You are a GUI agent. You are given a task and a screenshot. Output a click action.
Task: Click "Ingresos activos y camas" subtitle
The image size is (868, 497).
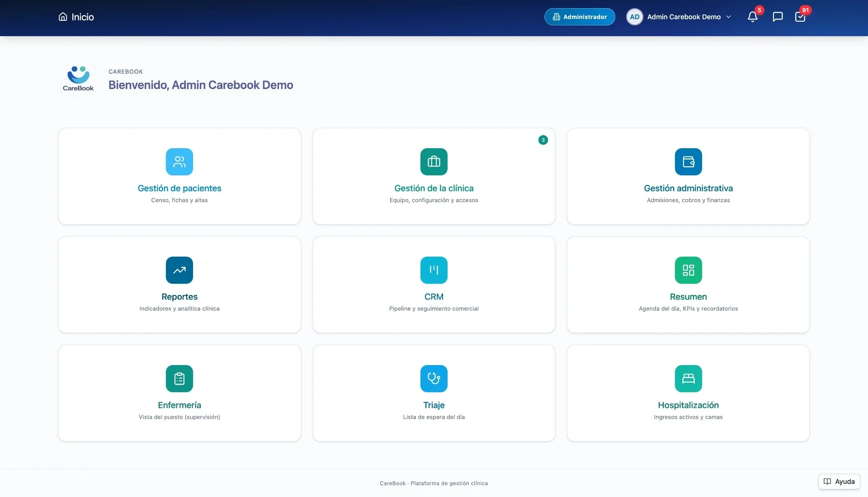[689, 417]
